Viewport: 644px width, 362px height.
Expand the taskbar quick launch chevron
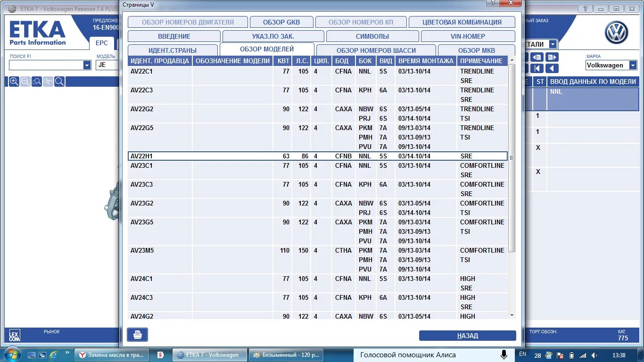(66, 352)
